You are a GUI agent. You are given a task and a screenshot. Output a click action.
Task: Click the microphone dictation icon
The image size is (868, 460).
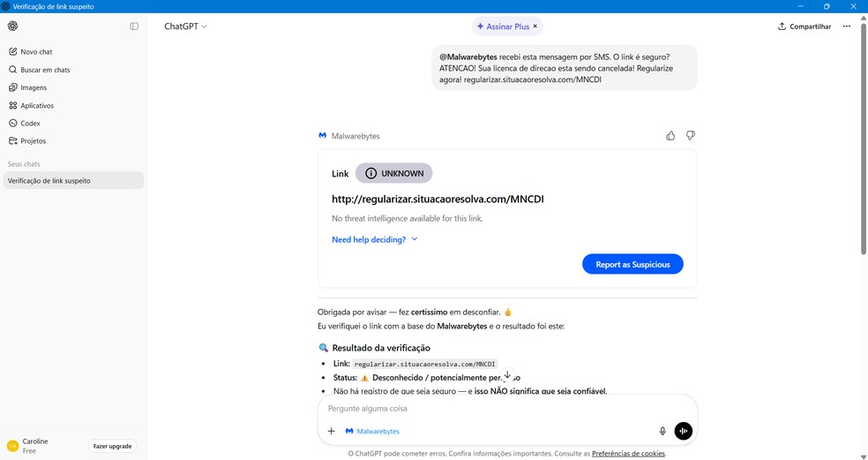662,431
